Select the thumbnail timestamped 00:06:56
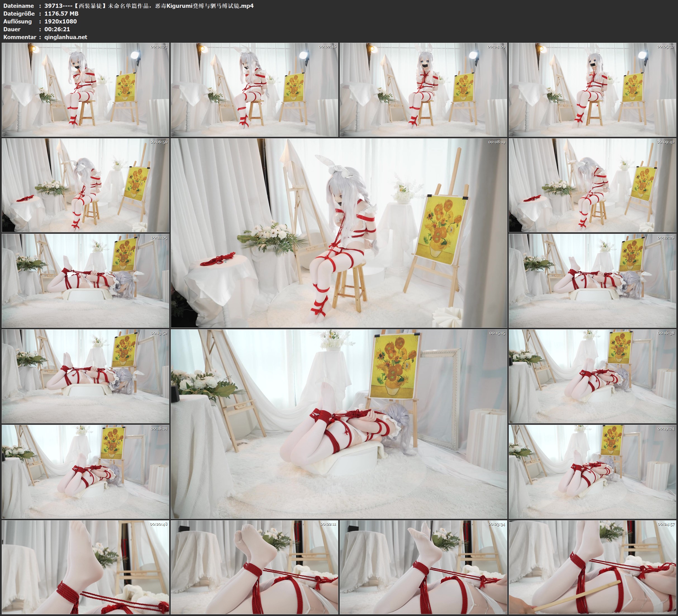The height and width of the screenshot is (616, 678). [85, 185]
